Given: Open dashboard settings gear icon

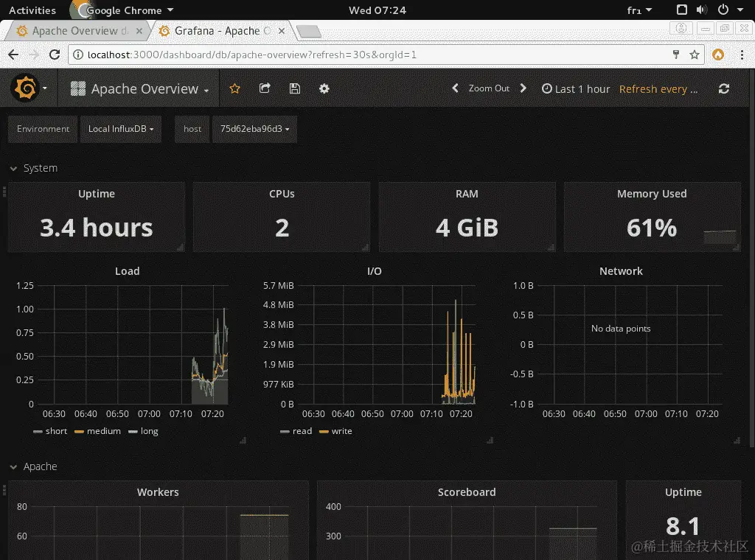Looking at the screenshot, I should click(x=324, y=88).
